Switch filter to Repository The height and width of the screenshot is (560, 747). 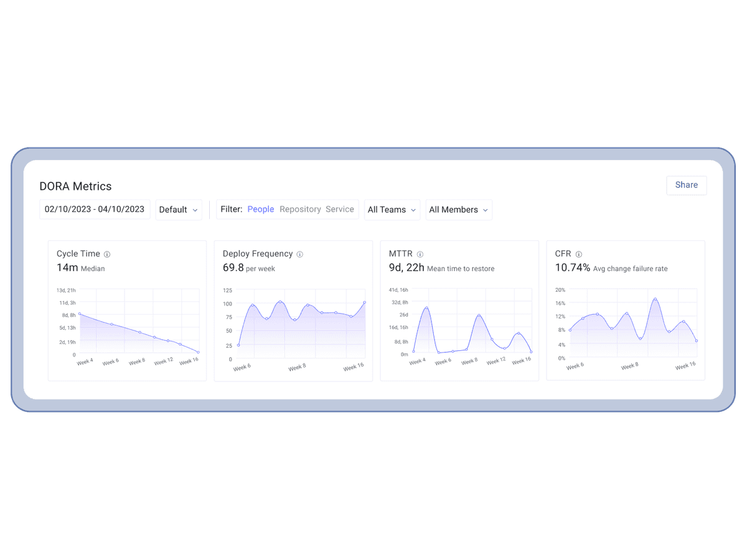pos(300,209)
